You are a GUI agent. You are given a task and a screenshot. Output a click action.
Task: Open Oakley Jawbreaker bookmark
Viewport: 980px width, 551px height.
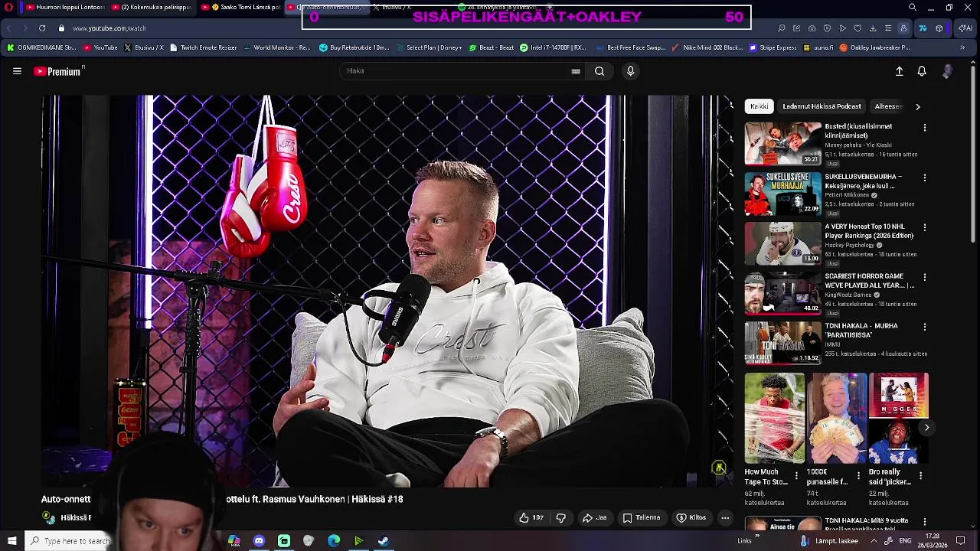[875, 47]
